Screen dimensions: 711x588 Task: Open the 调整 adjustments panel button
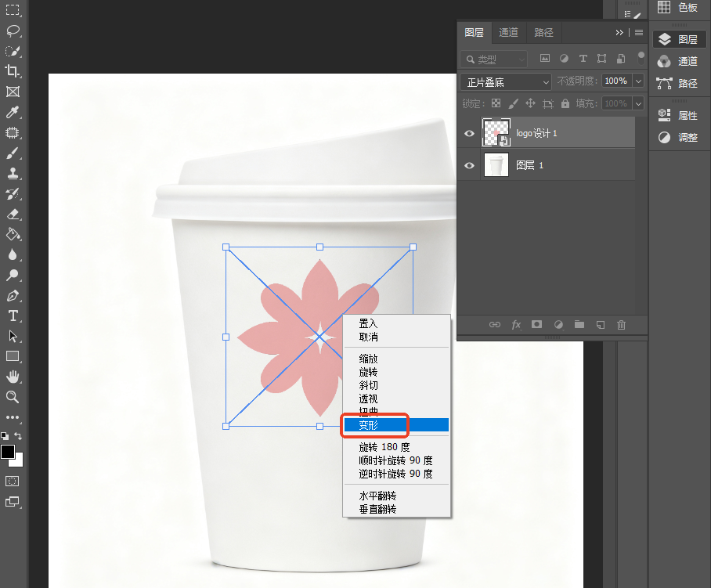(678, 137)
